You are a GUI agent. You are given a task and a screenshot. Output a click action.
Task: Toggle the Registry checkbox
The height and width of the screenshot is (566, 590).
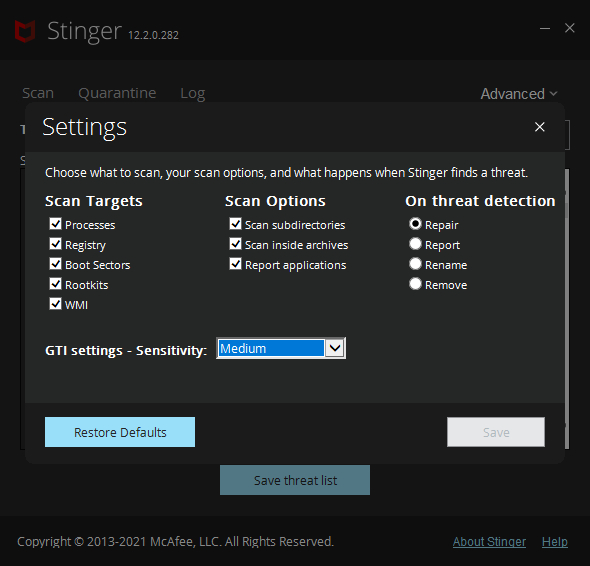[x=55, y=244]
